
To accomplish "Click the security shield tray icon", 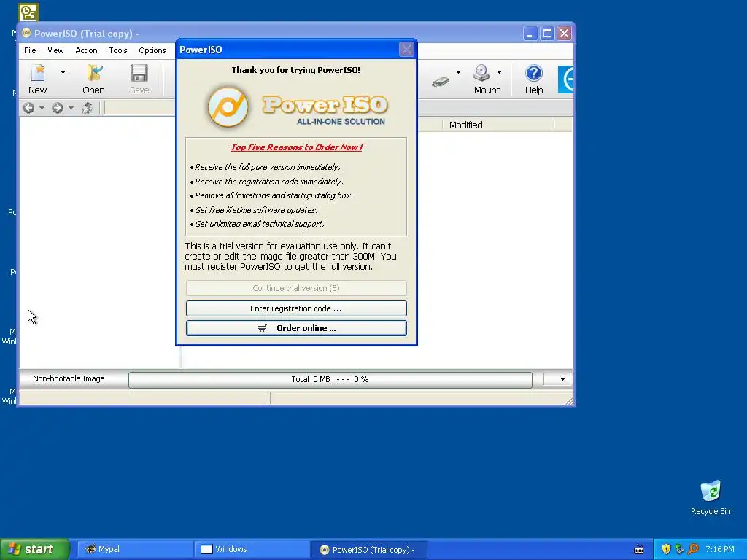I will point(666,549).
